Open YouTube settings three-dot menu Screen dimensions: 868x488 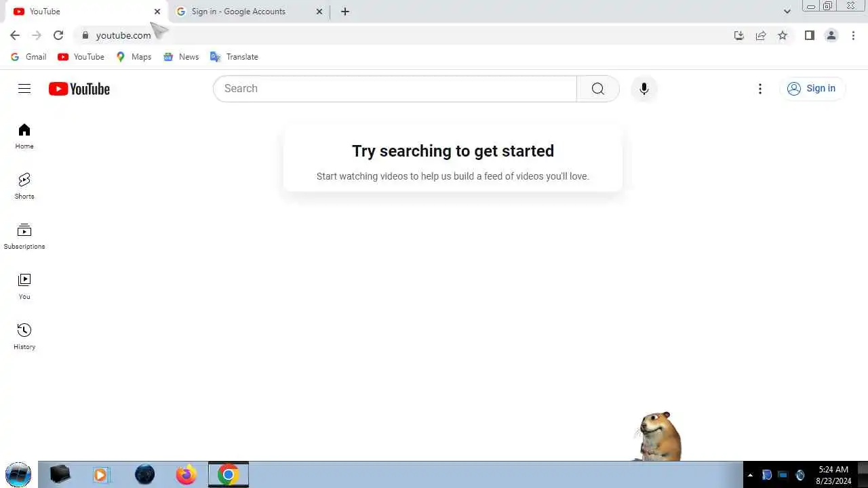[760, 89]
